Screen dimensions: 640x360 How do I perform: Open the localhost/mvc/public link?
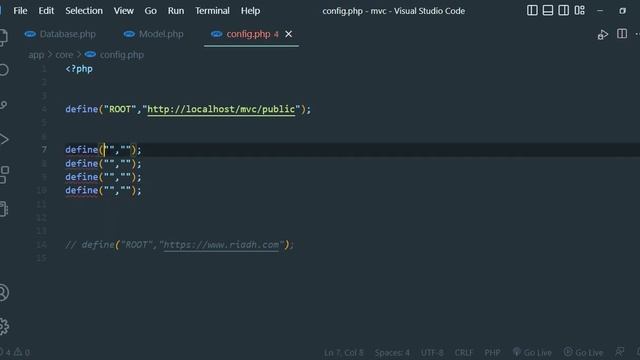[x=221, y=109]
